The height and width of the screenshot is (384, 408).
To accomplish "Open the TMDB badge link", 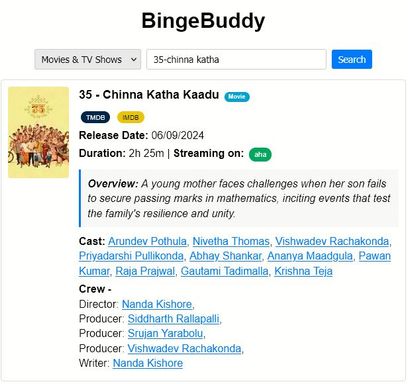I will click(95, 117).
